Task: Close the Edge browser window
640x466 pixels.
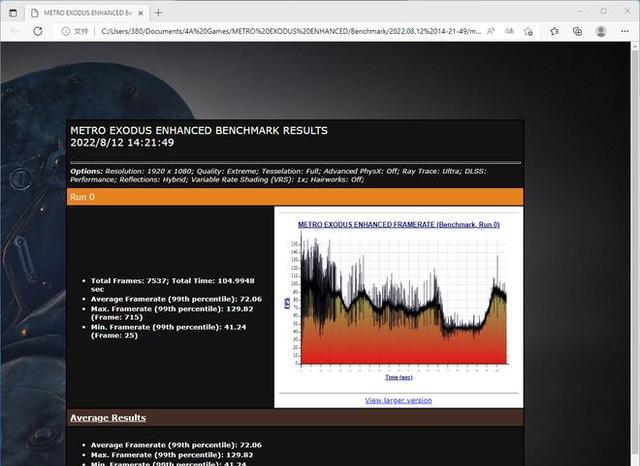Action: 627,11
